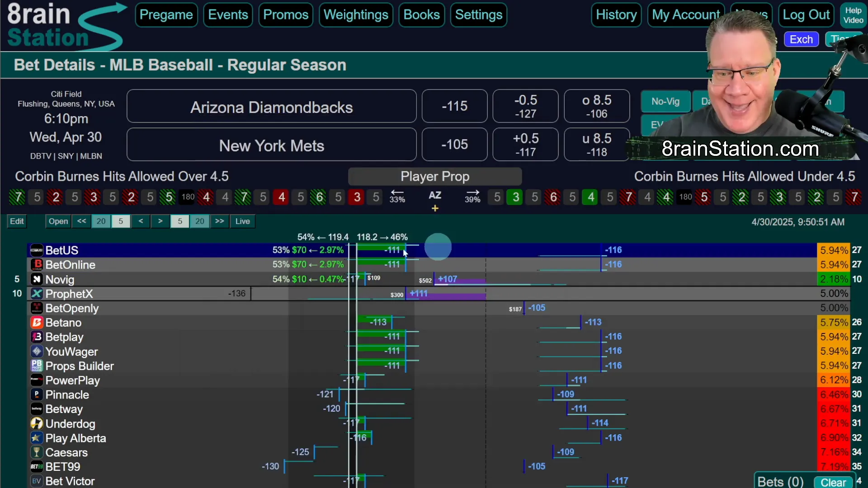Click the ProphetX exchange logo icon
The height and width of the screenshot is (488, 868).
37,294
